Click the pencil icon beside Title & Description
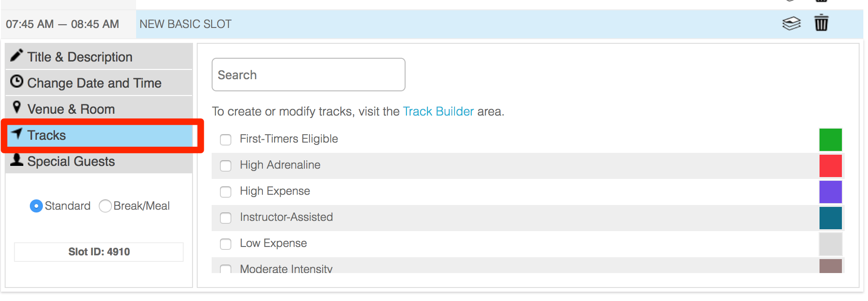Screen dimensions: 868x301 17,55
